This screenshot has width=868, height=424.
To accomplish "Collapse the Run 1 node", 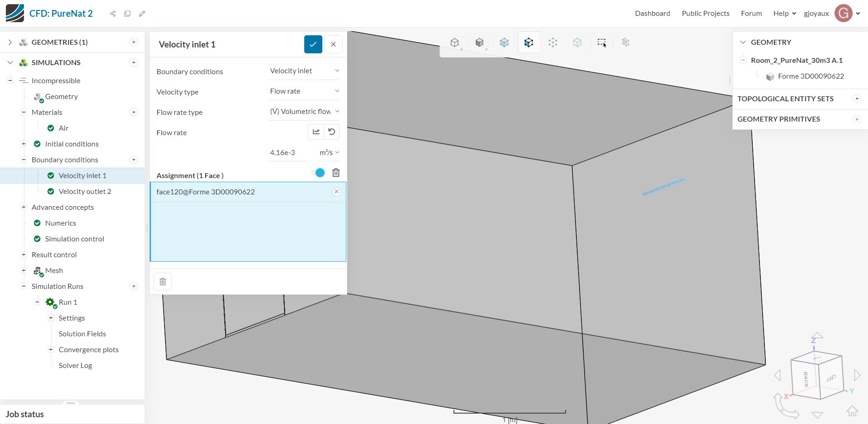I will pyautogui.click(x=37, y=302).
